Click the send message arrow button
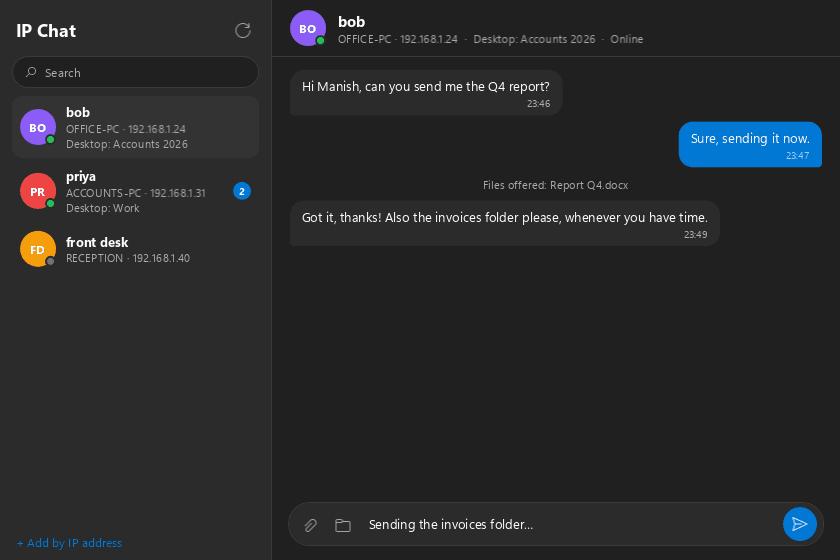This screenshot has height=560, width=840. [799, 524]
